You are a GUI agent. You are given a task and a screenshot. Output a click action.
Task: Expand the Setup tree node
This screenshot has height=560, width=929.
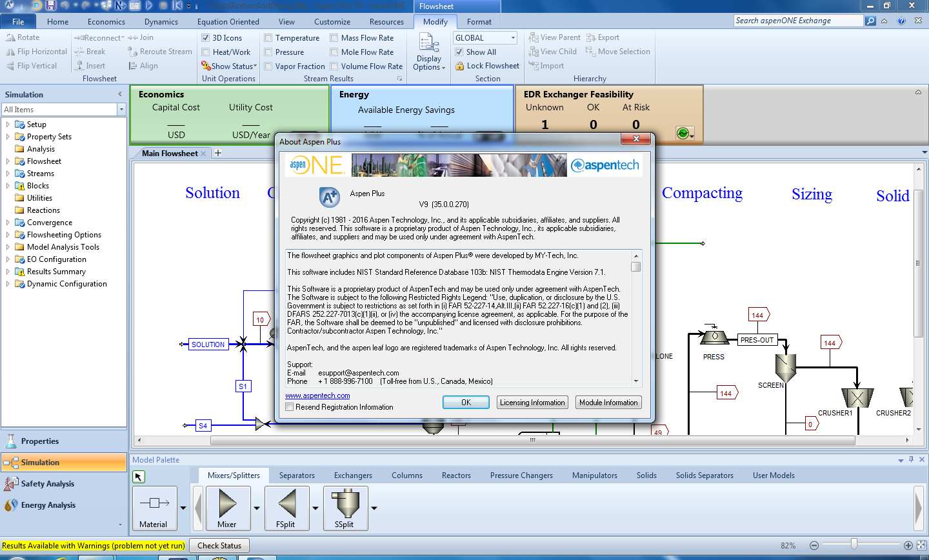click(8, 125)
